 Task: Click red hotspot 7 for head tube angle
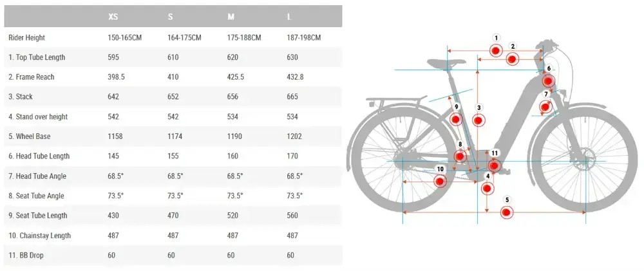545,107
